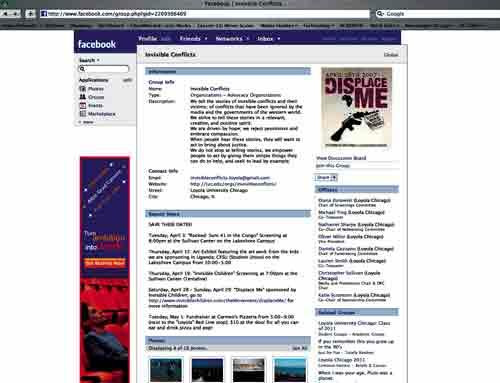Collapse the Recent News section header
This screenshot has height=383, width=500.
click(x=228, y=214)
